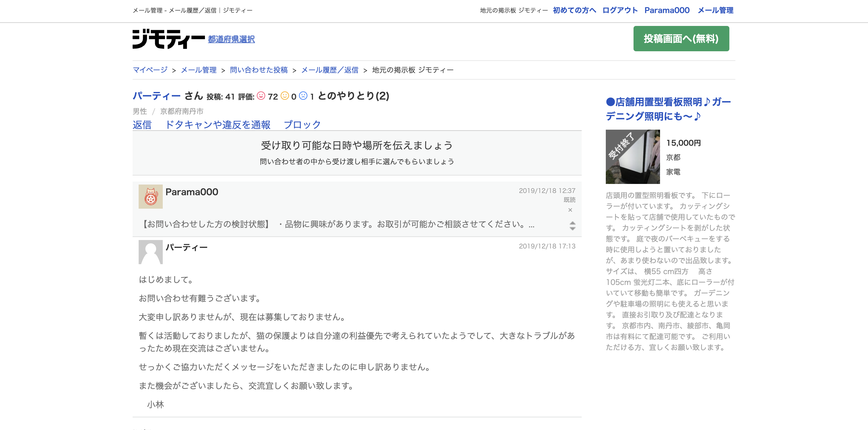Click the ログアウト link
This screenshot has height=430, width=868.
620,10
